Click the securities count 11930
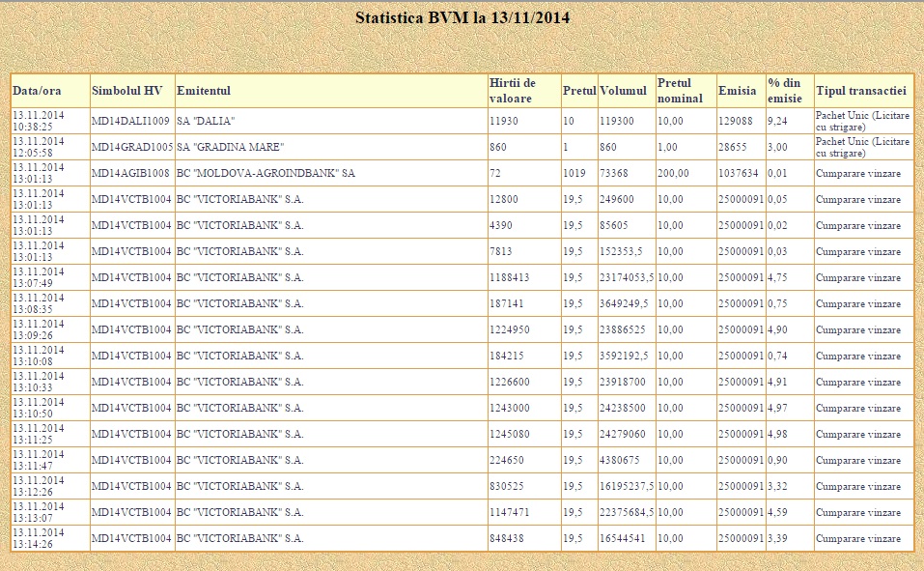This screenshot has width=924, height=571. pyautogui.click(x=504, y=121)
